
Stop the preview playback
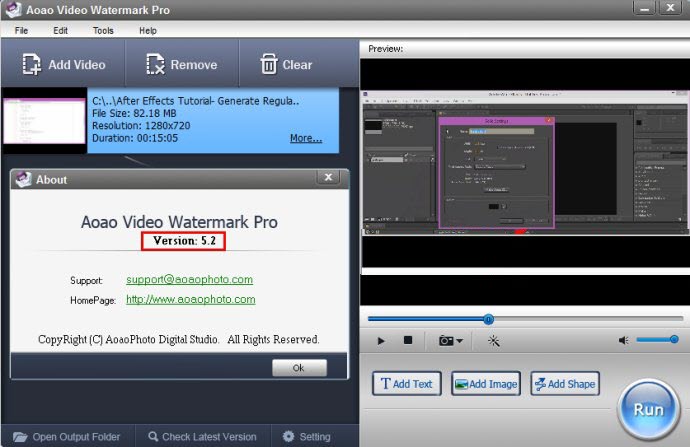click(x=408, y=340)
